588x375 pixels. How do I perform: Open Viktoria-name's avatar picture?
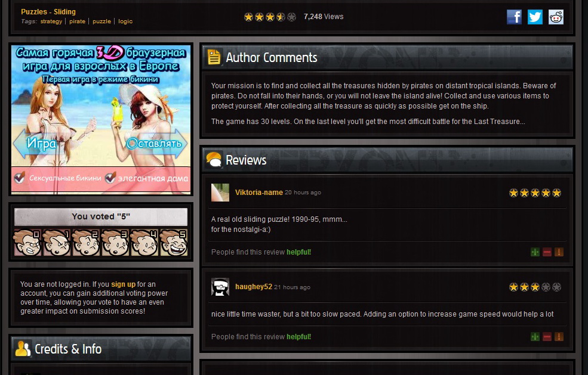(x=220, y=193)
